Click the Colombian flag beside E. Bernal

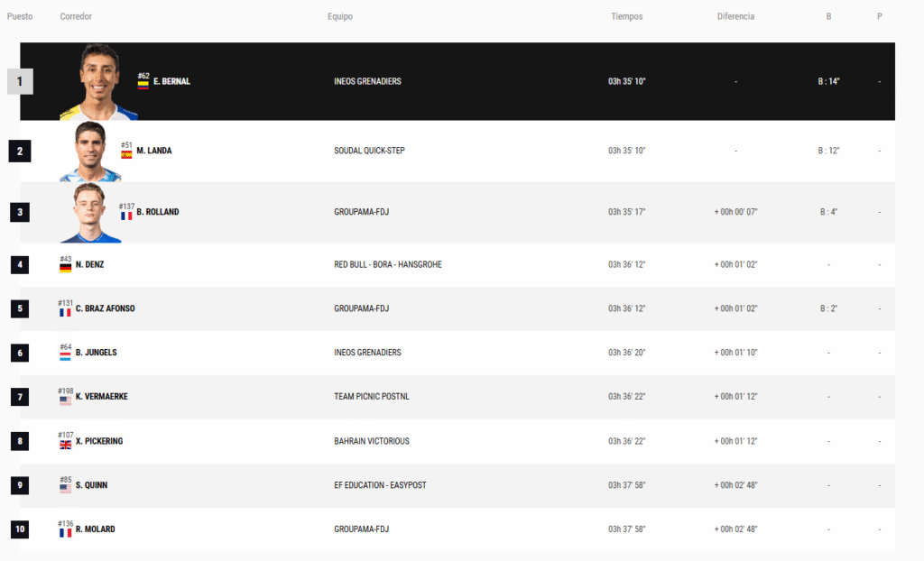tap(143, 85)
